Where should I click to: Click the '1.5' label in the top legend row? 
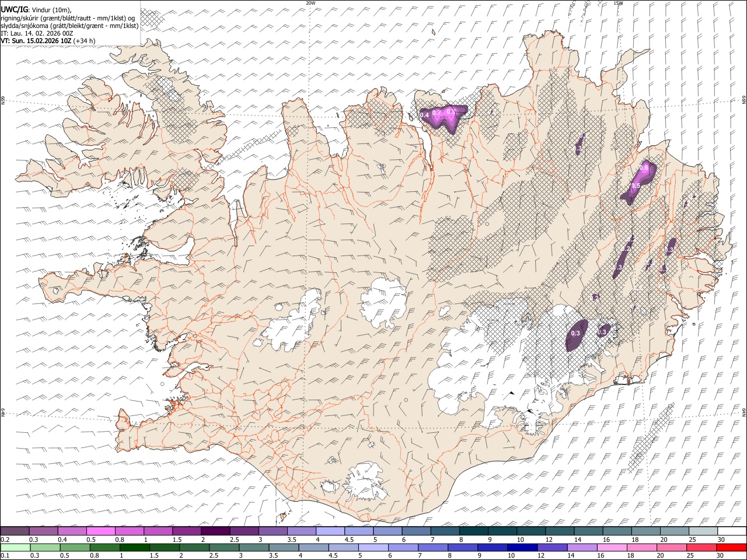coord(177,540)
